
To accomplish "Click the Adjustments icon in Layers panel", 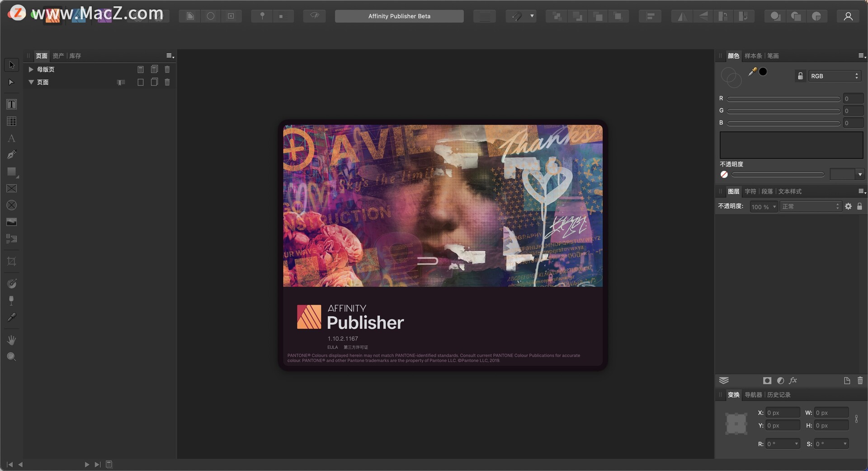I will [780, 381].
